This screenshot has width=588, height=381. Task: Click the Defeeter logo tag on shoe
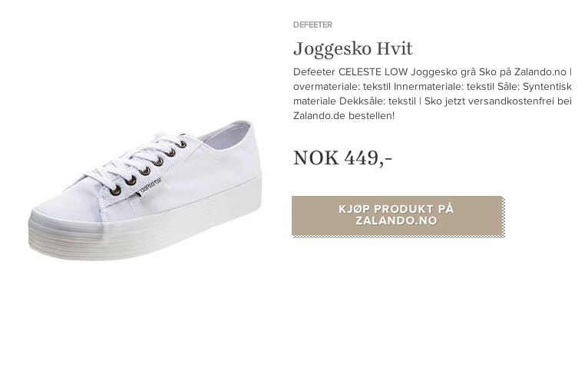(150, 186)
